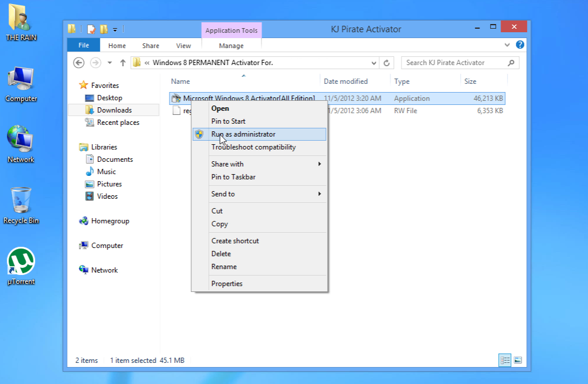The width and height of the screenshot is (588, 384).
Task: Switch to the Home ribbon tab
Action: (x=117, y=46)
